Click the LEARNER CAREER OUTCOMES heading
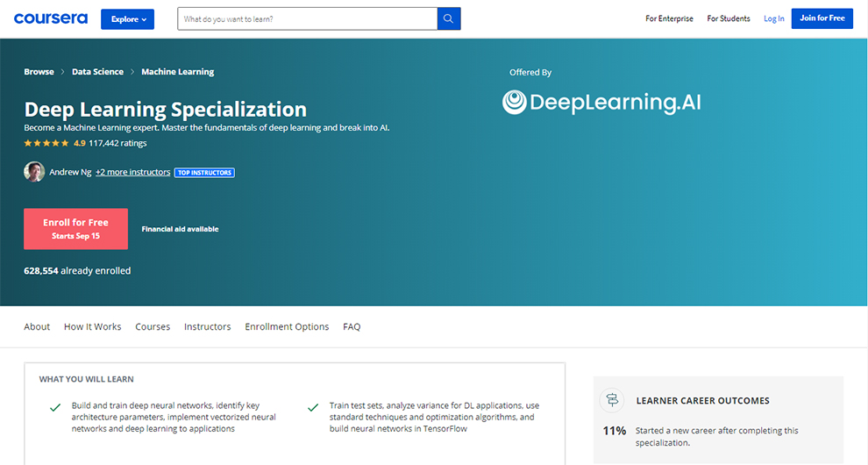The height and width of the screenshot is (465, 868). (x=702, y=401)
